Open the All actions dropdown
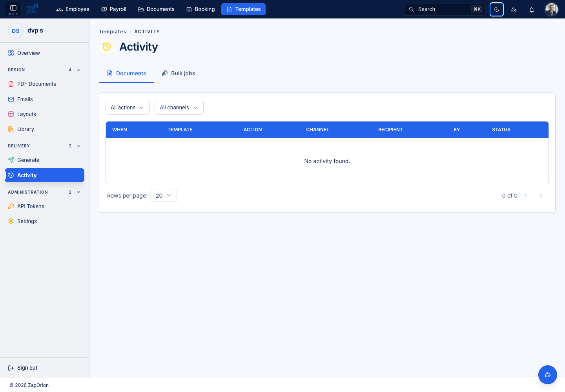 pyautogui.click(x=128, y=108)
